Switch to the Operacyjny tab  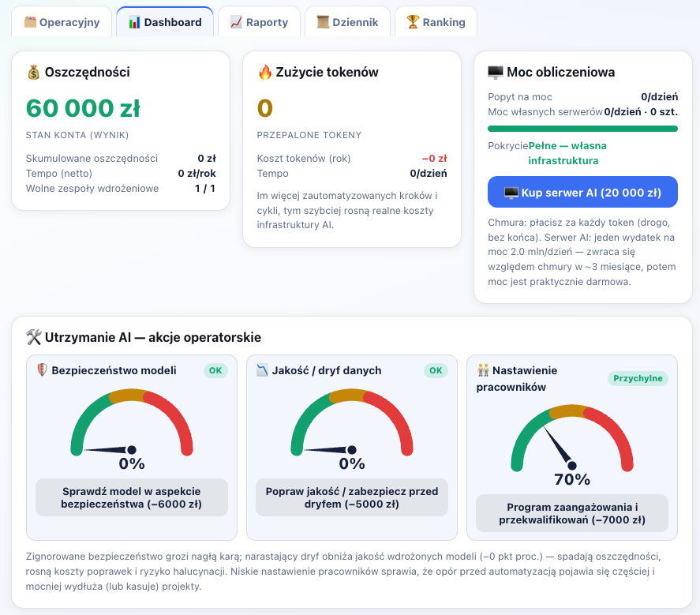coord(62,21)
